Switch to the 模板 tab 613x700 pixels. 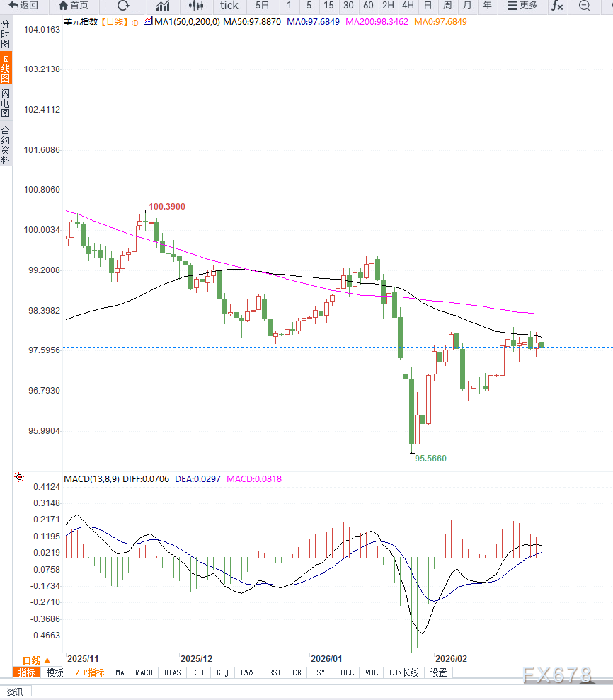(55, 672)
